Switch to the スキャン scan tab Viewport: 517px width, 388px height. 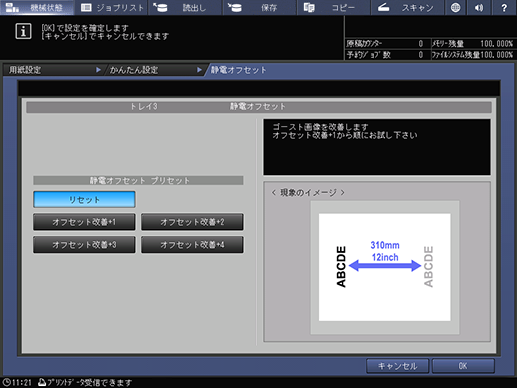(408, 7)
